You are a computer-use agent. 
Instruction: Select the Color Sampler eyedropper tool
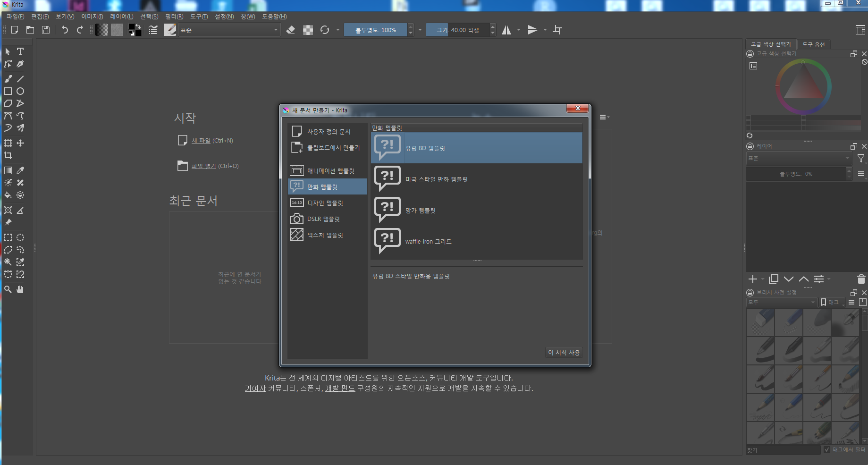[x=20, y=170]
